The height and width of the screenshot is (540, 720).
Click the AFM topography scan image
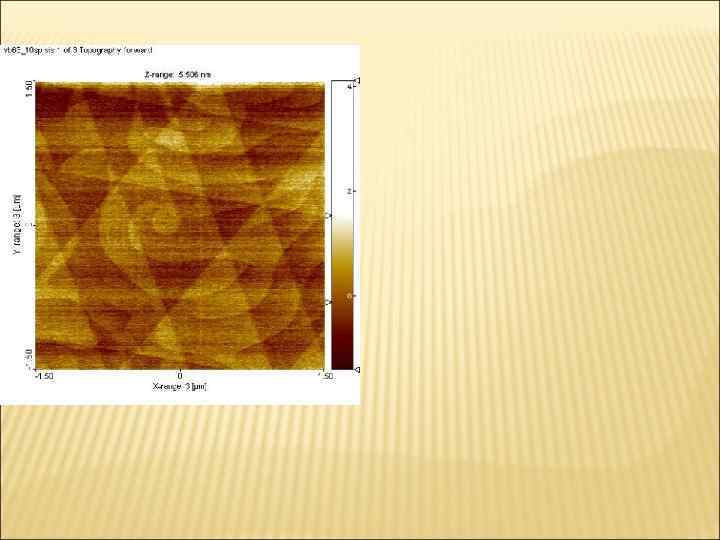tap(180, 225)
